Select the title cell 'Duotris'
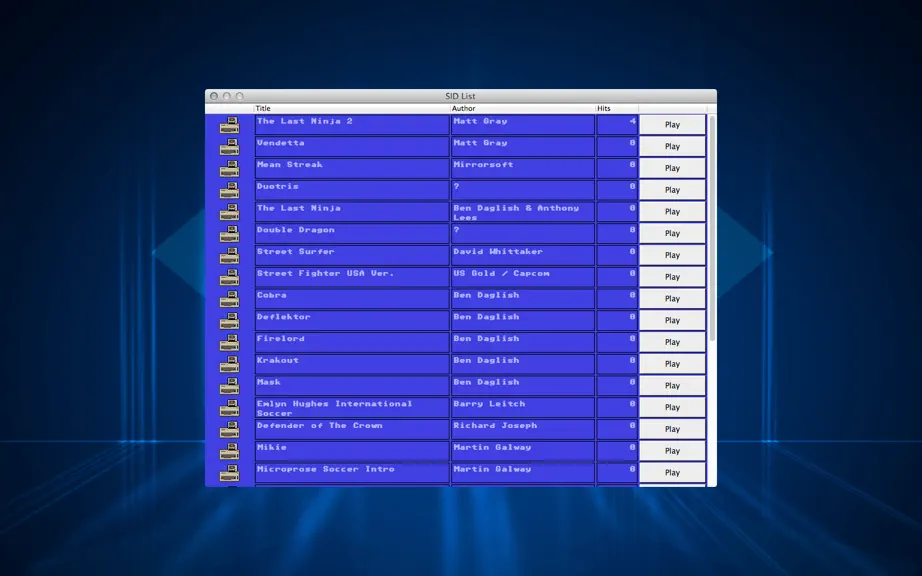 352,190
